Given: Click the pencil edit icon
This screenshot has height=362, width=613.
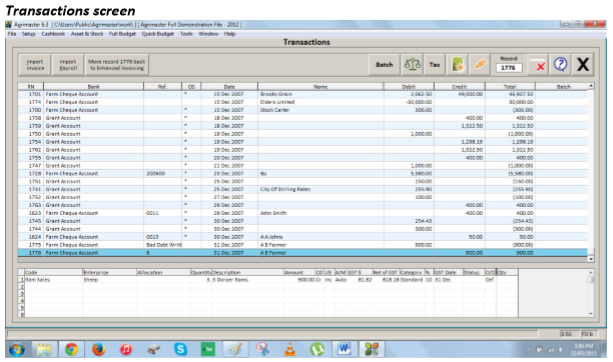Looking at the screenshot, I should click(480, 65).
